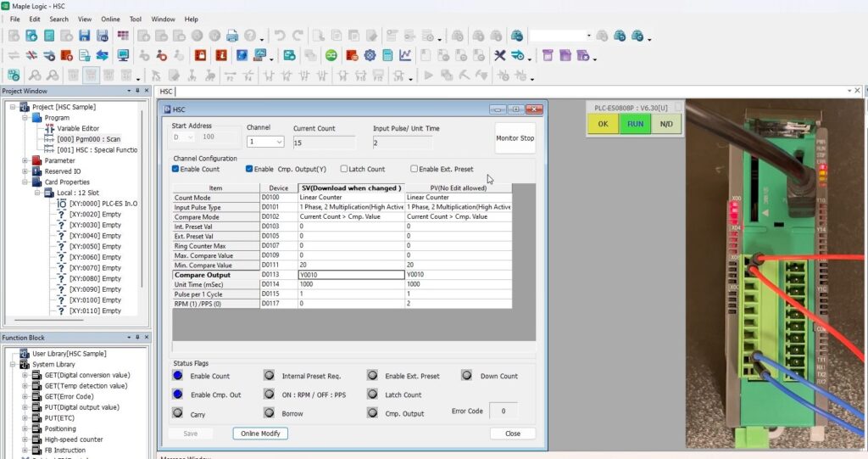Click the Online Modify button
Screen dimensions: 868x459
tap(260, 434)
